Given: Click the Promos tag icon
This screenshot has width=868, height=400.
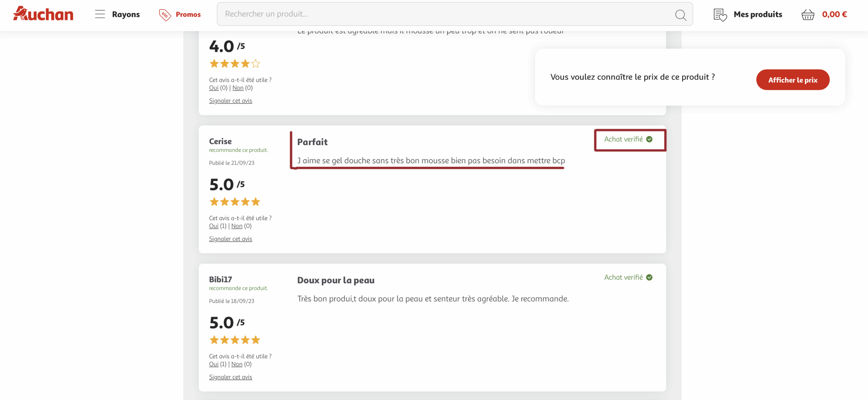Looking at the screenshot, I should (165, 15).
